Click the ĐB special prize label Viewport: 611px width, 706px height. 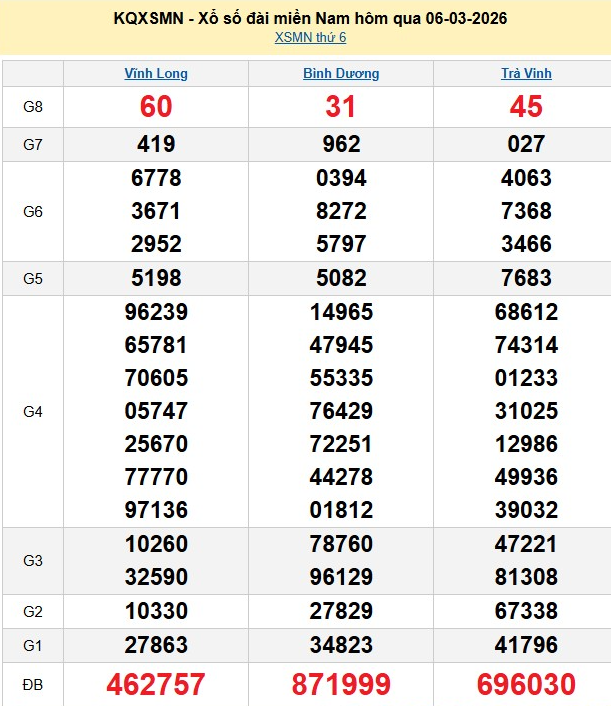(x=33, y=684)
